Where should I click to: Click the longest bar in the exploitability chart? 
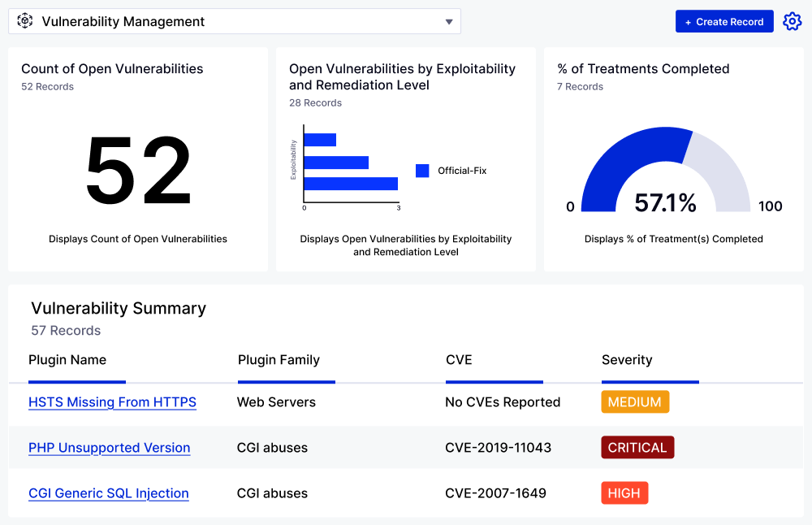(351, 185)
